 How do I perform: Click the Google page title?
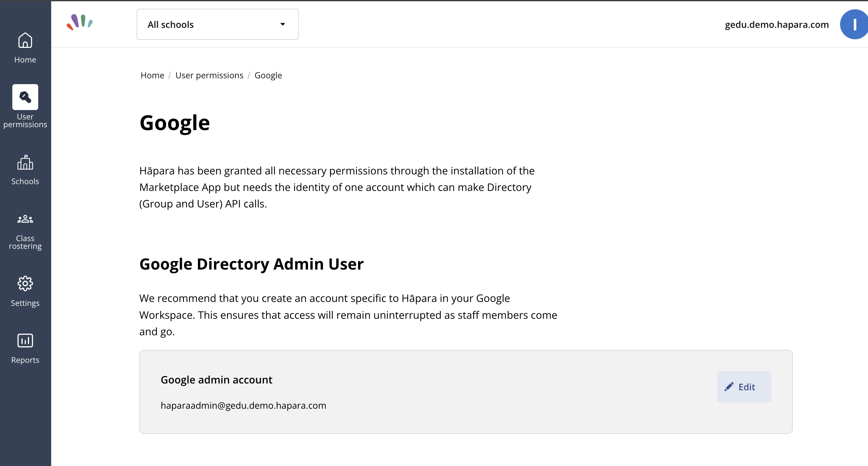[175, 123]
